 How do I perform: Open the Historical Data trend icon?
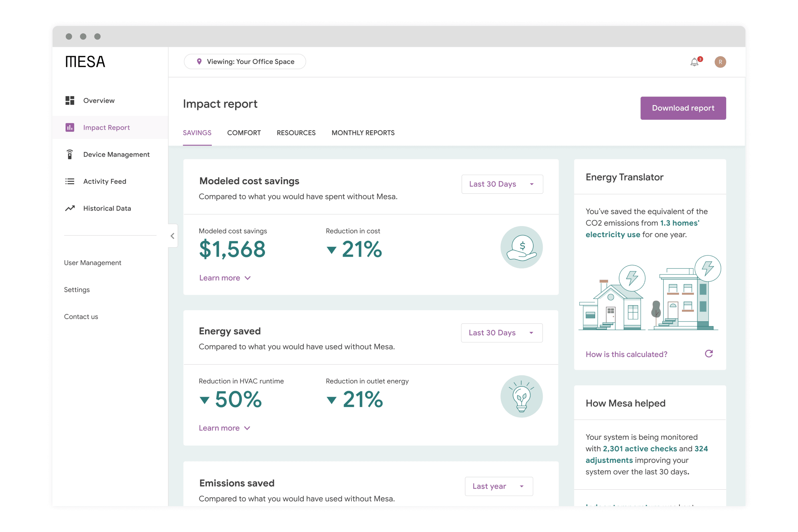click(x=70, y=208)
